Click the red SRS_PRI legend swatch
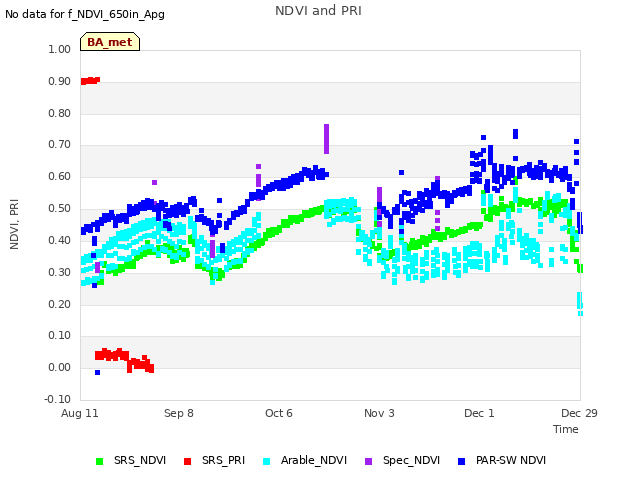The height and width of the screenshot is (480, 640). 187,461
